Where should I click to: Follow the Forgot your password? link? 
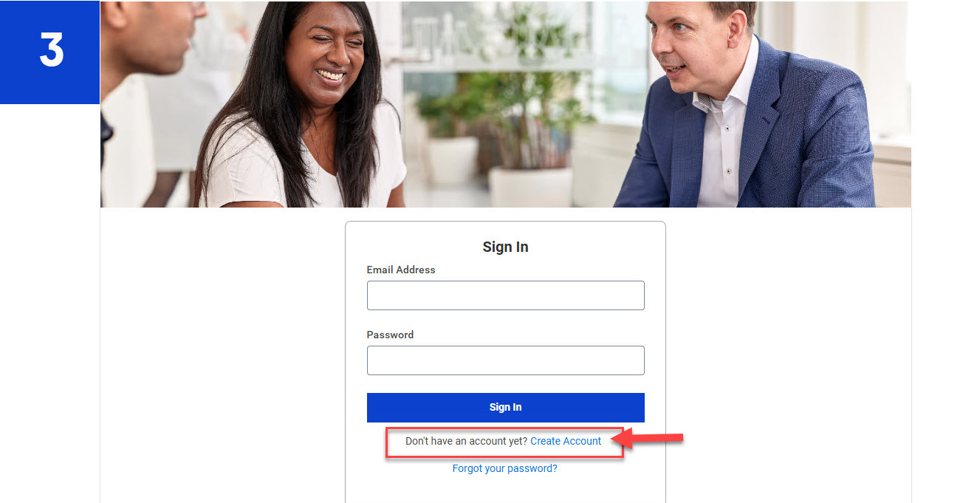coord(505,468)
